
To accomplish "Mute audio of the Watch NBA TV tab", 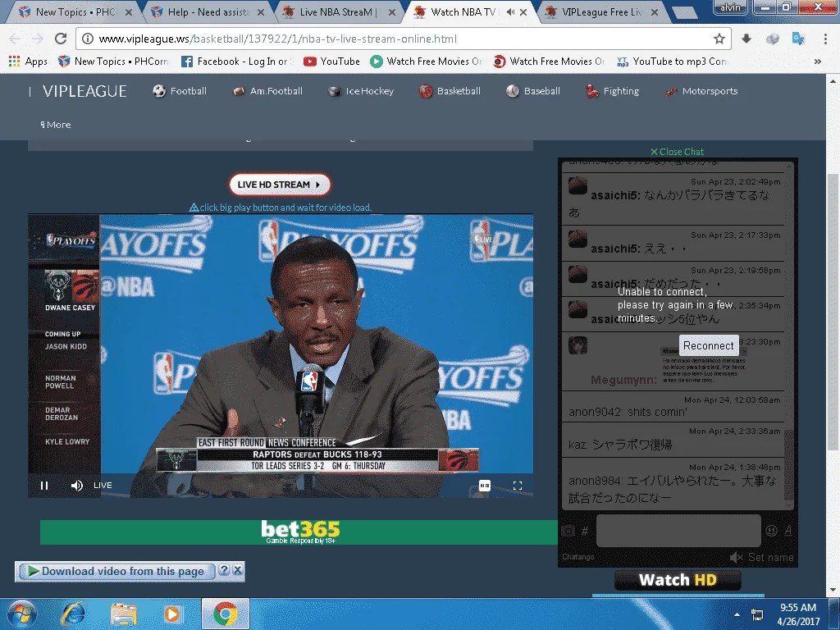I will tap(510, 11).
